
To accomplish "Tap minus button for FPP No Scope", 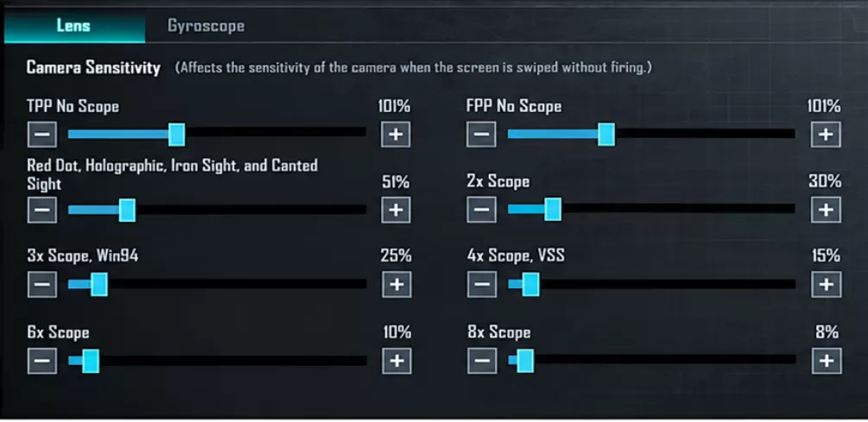I will 482,135.
